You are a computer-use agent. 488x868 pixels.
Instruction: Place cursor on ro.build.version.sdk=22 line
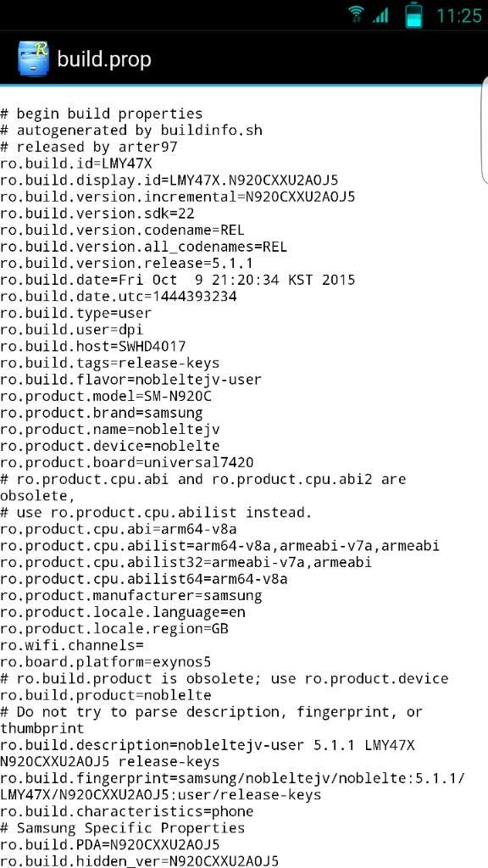[97, 214]
